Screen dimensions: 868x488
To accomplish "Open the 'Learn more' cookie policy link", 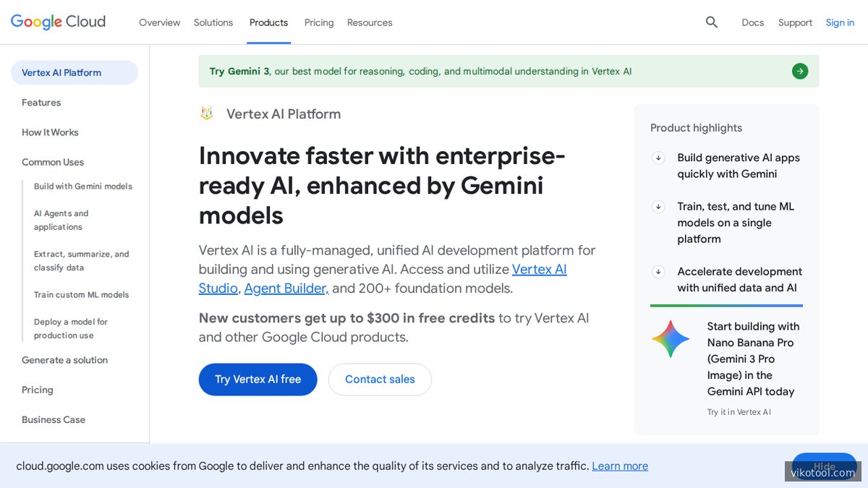I will tap(620, 466).
